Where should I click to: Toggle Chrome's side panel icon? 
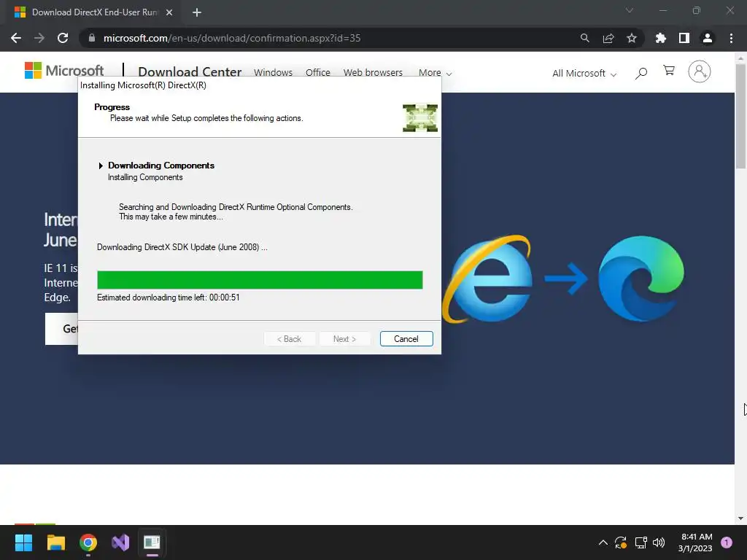(684, 38)
